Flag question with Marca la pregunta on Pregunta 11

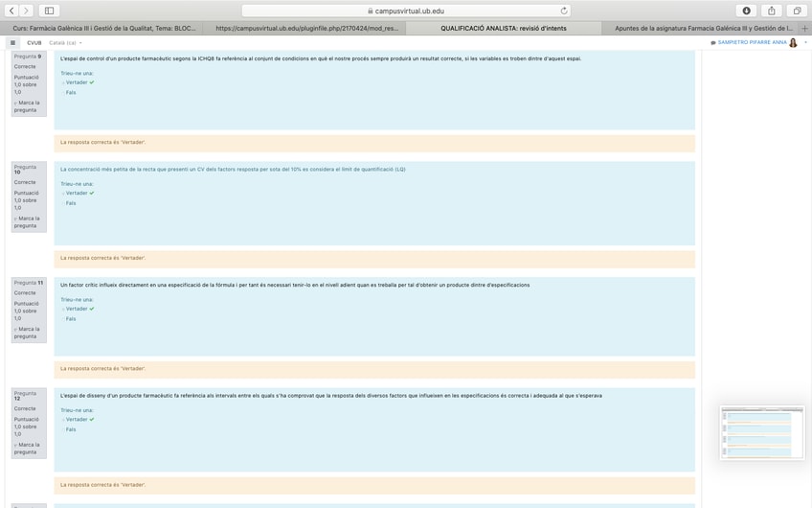pos(27,333)
